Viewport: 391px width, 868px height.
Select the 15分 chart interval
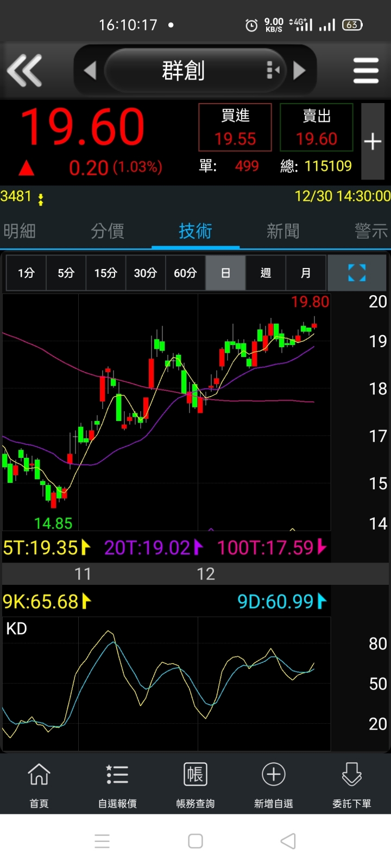click(x=106, y=273)
